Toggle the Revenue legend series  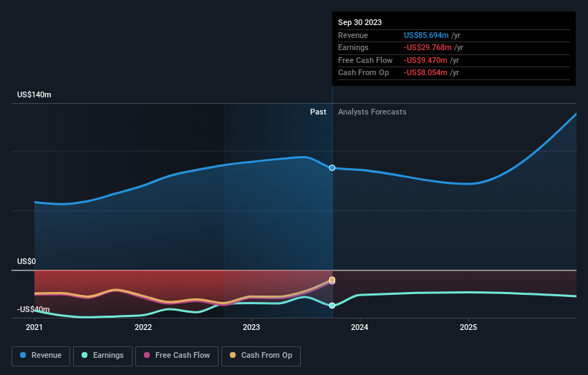41,356
